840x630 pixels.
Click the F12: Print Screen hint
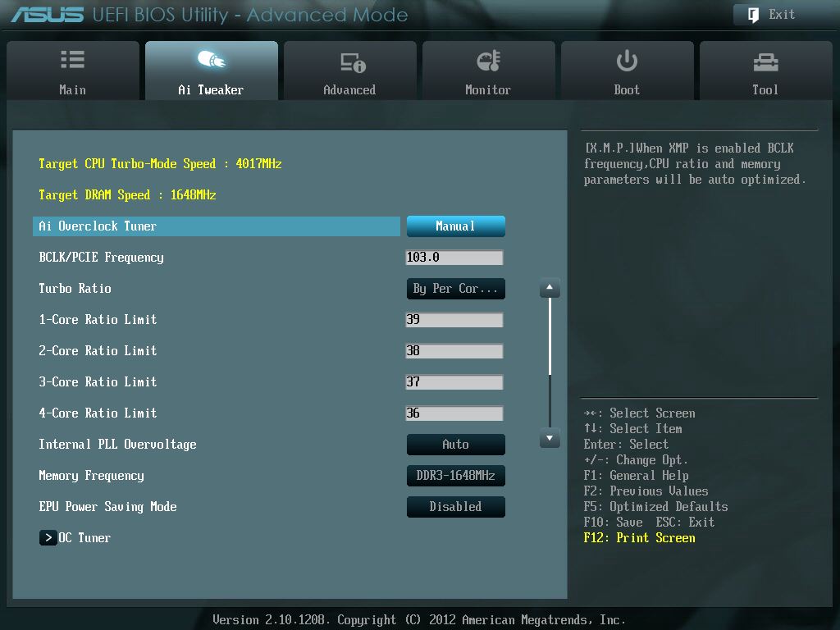640,538
